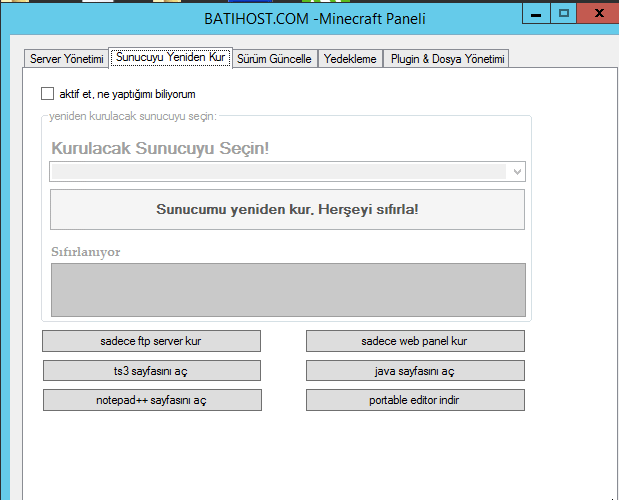Expand the server dropdown arrow
This screenshot has width=619, height=500.
517,172
